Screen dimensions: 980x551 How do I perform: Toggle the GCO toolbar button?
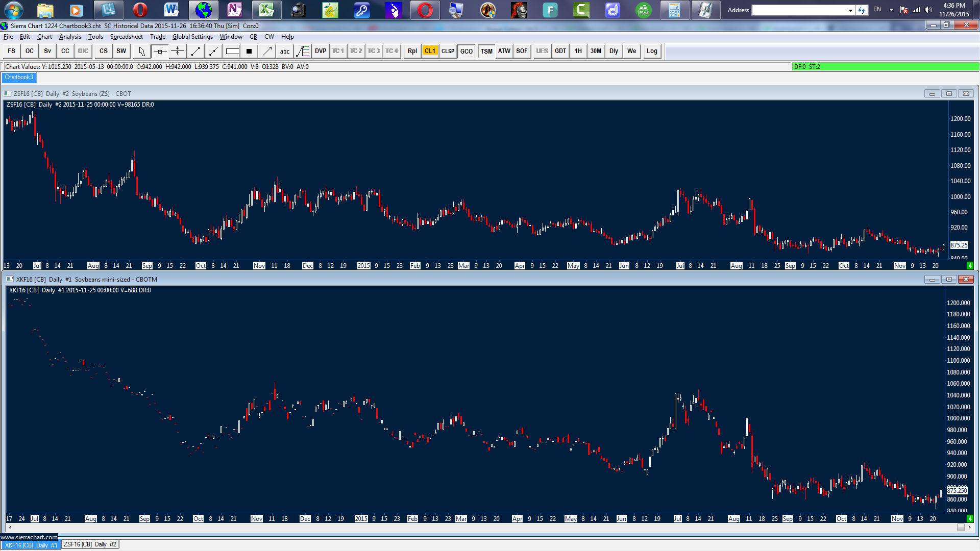pyautogui.click(x=466, y=51)
